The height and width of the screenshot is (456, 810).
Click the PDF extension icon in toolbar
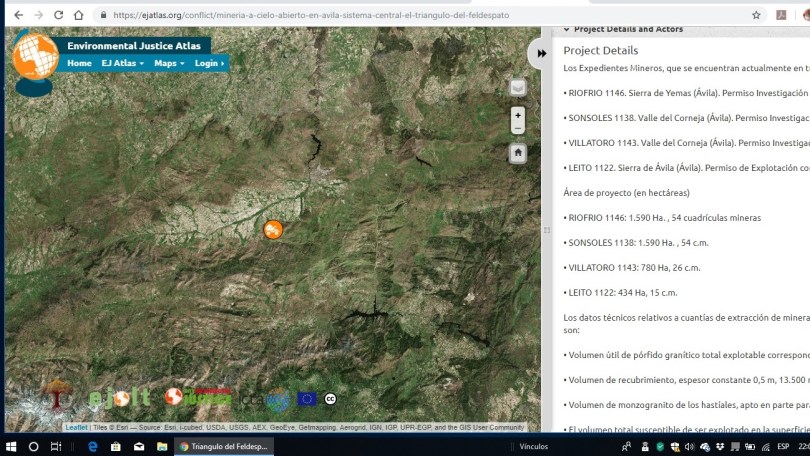pos(781,15)
